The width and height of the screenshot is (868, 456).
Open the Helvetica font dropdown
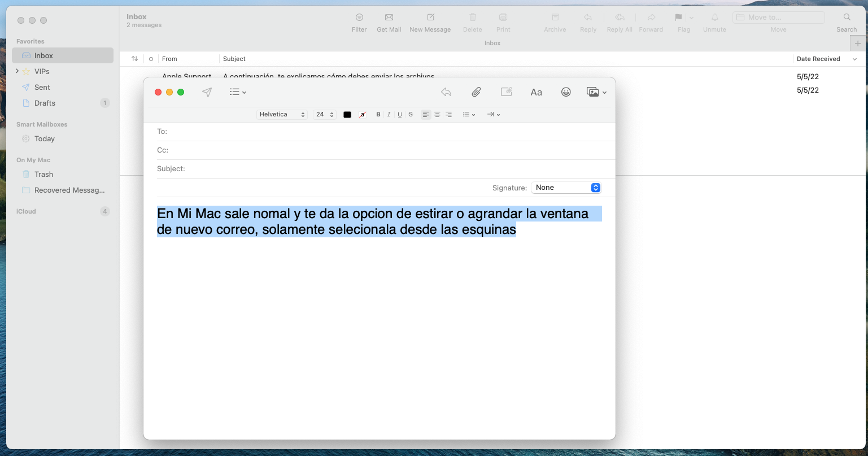pyautogui.click(x=282, y=115)
